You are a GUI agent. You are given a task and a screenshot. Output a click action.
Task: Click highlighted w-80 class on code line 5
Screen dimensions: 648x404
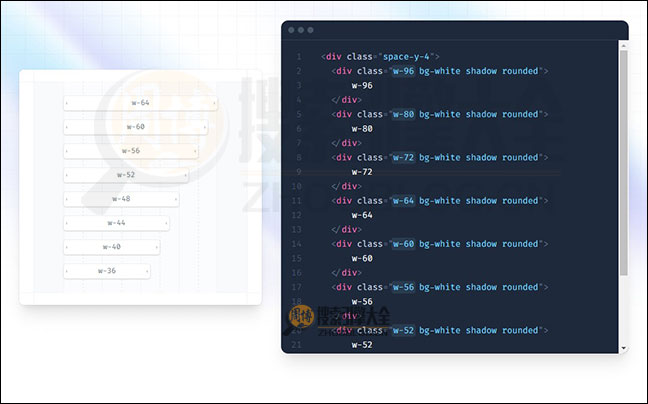click(403, 114)
